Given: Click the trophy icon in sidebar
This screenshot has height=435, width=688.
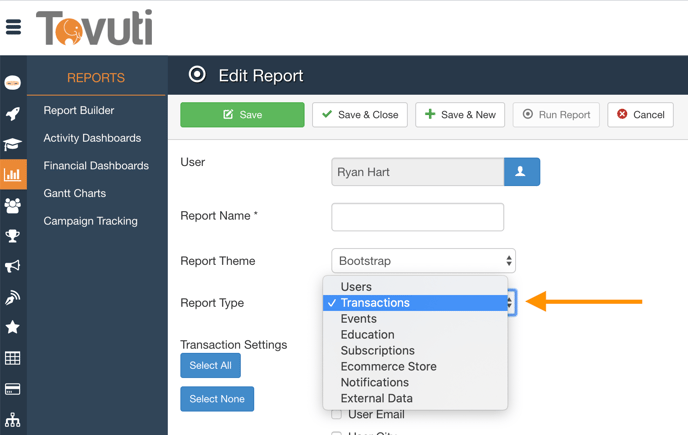Looking at the screenshot, I should click(x=13, y=236).
